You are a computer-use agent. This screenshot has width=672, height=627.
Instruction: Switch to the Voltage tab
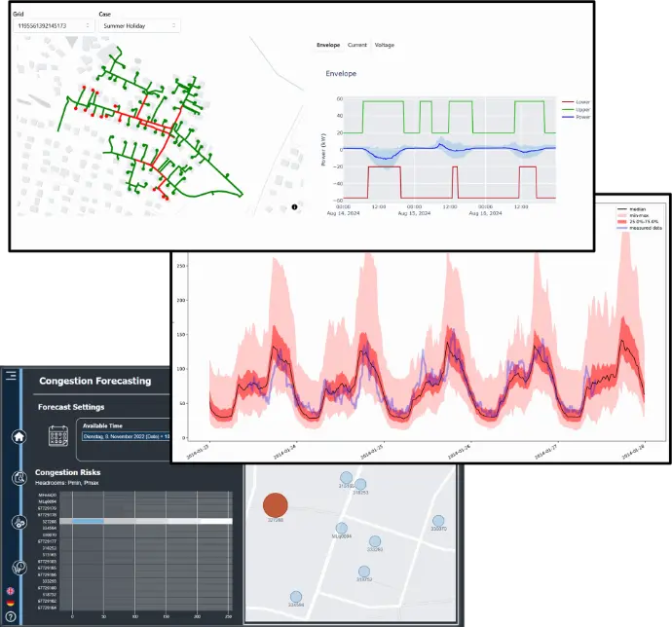click(385, 45)
